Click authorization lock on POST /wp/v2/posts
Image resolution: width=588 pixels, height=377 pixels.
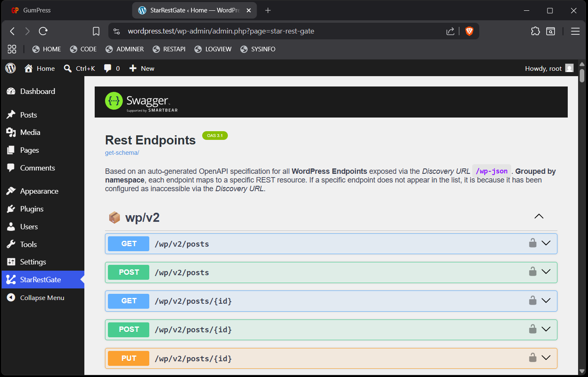click(x=533, y=271)
